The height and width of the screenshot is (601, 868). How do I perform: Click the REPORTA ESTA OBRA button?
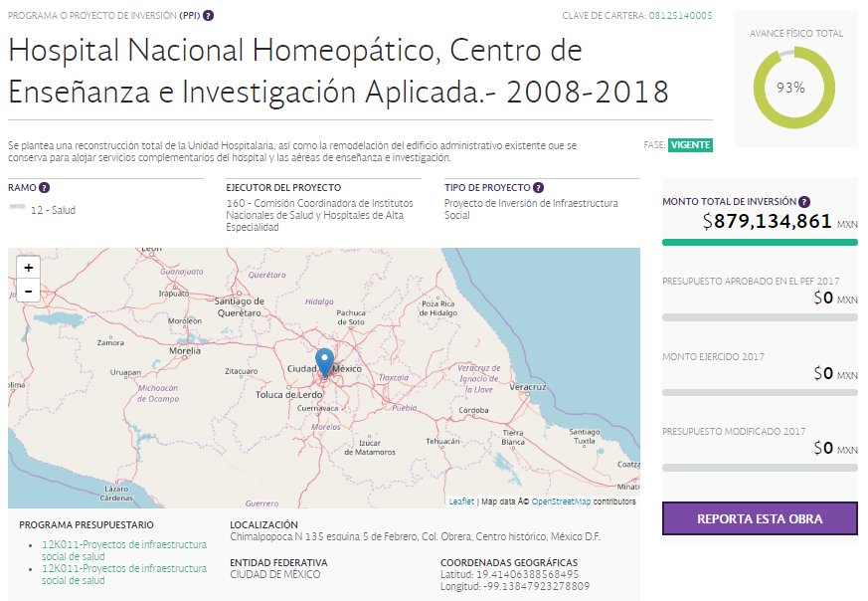(760, 518)
